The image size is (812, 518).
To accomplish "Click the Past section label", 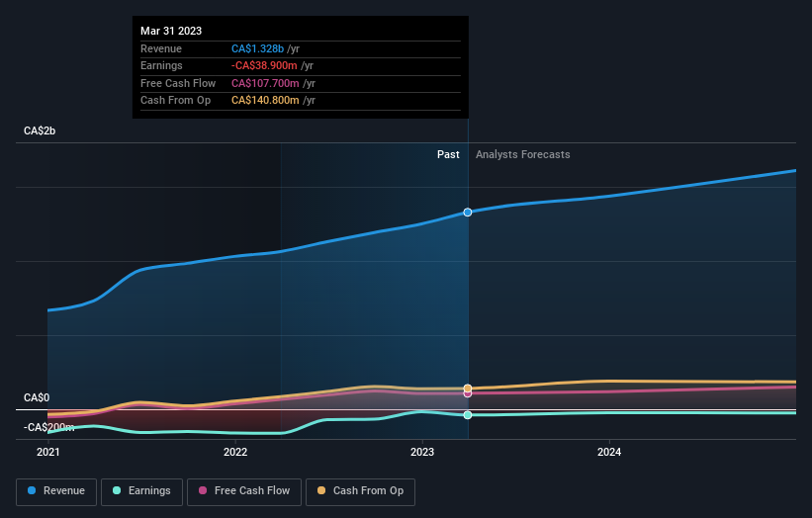I will [x=448, y=154].
